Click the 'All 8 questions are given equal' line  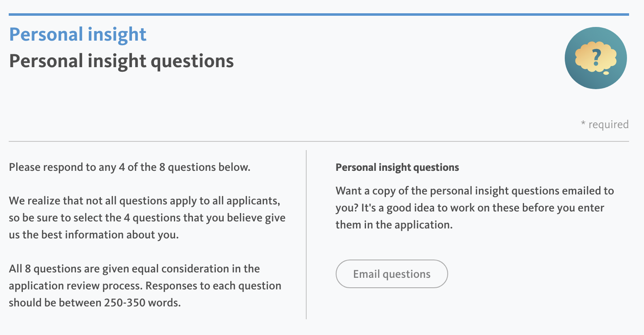click(134, 269)
